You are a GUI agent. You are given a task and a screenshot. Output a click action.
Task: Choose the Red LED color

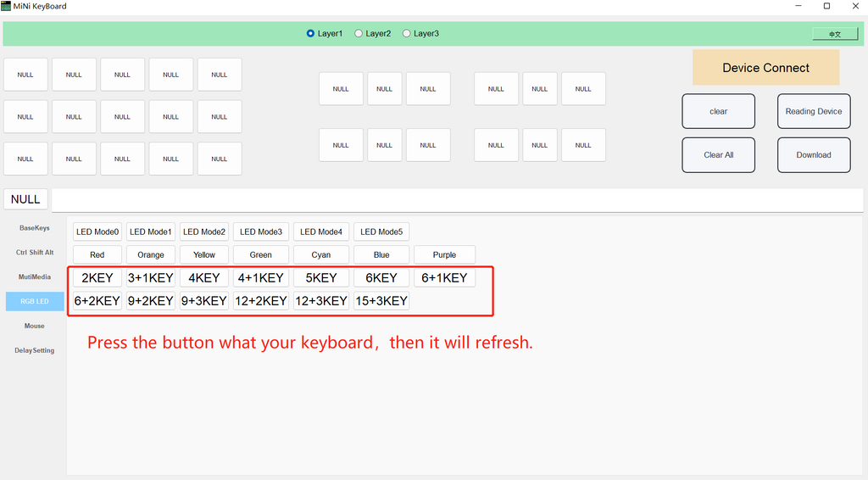pyautogui.click(x=97, y=254)
